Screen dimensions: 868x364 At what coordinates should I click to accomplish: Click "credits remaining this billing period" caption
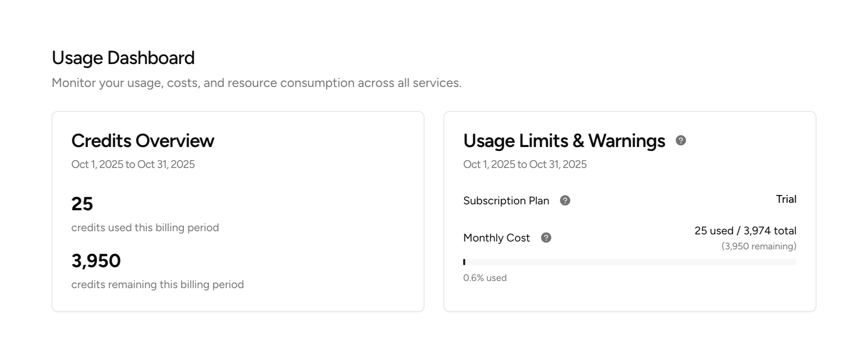[x=157, y=285]
